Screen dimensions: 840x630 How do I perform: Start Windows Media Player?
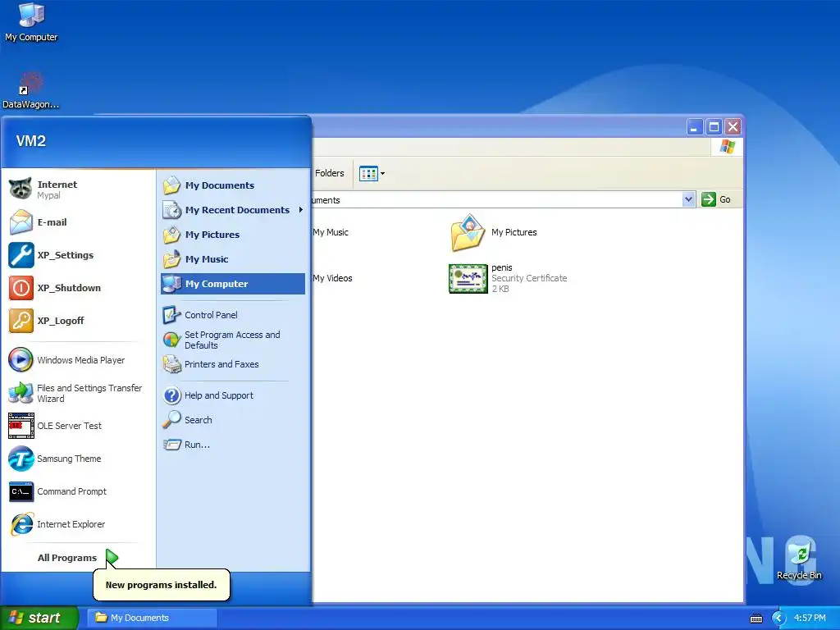[79, 360]
